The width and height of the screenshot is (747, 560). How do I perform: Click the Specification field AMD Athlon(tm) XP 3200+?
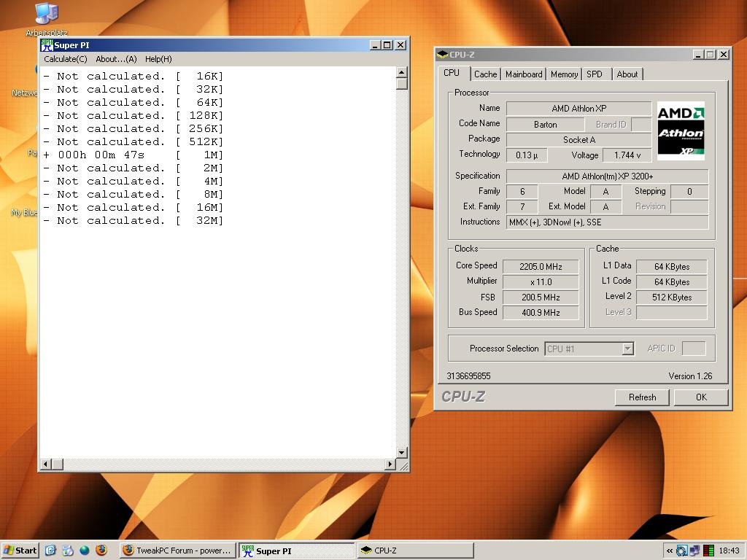pos(608,176)
